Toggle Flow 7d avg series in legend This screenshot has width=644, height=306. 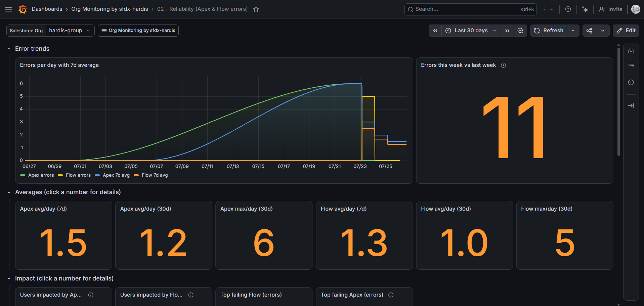click(x=151, y=175)
